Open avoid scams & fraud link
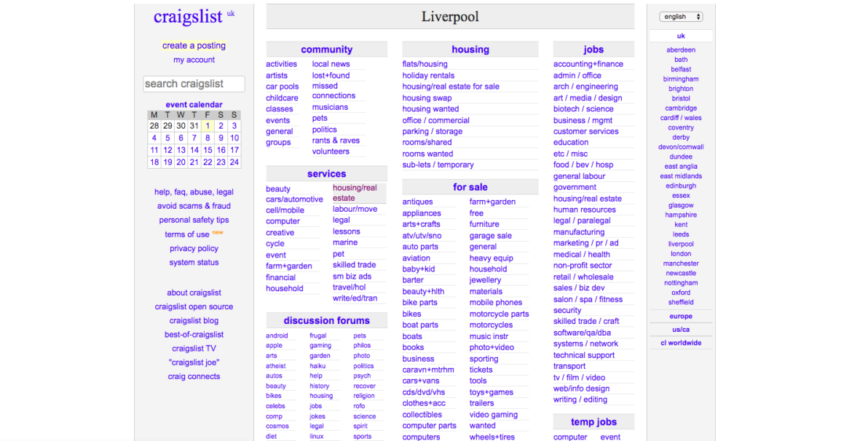This screenshot has width=868, height=441. [194, 206]
